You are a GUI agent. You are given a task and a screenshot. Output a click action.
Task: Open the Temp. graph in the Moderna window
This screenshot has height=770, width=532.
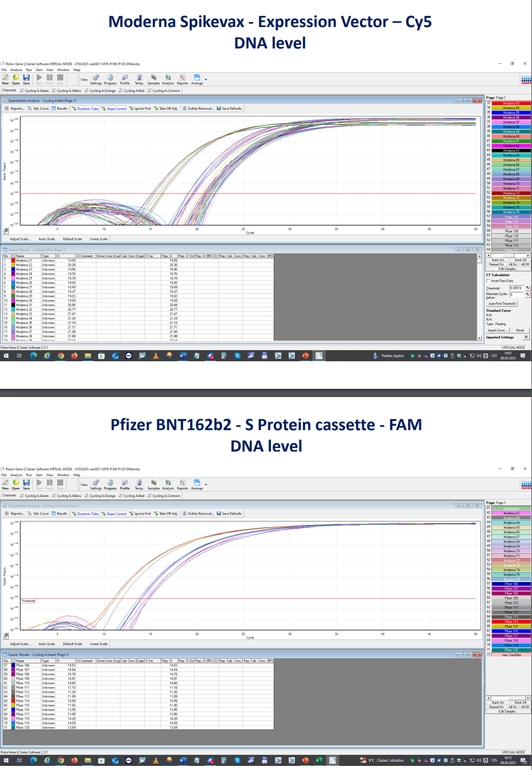tap(139, 80)
